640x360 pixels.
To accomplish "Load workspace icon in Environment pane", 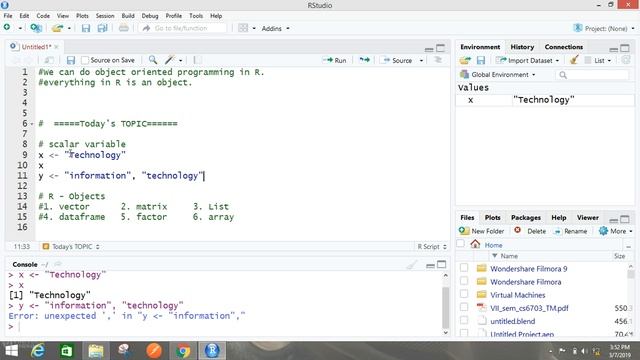I will [x=465, y=60].
